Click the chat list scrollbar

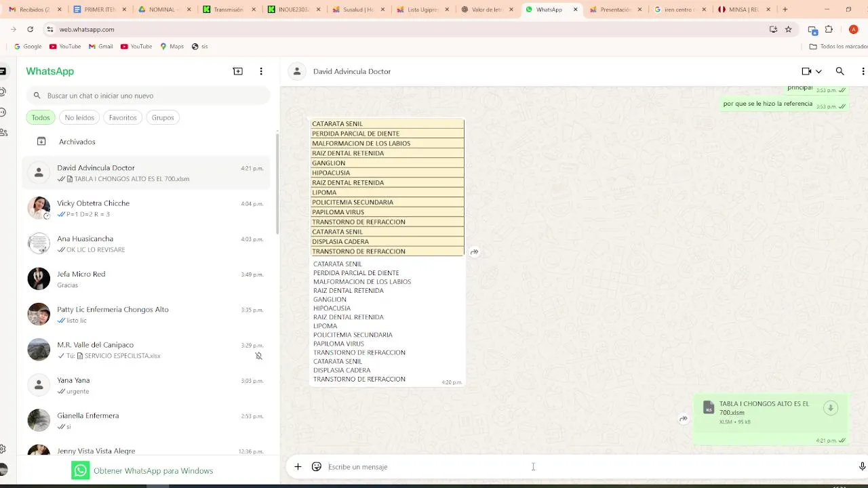pyautogui.click(x=277, y=183)
